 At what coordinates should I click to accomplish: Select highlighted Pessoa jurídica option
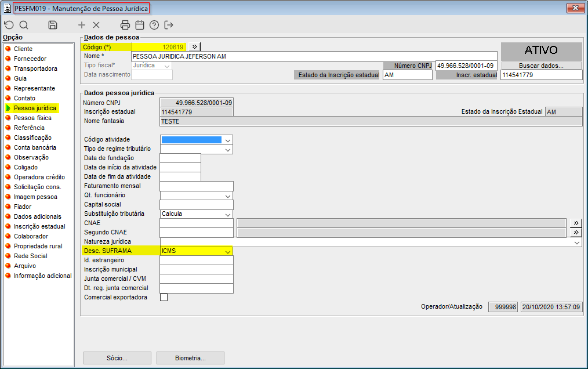[35, 108]
